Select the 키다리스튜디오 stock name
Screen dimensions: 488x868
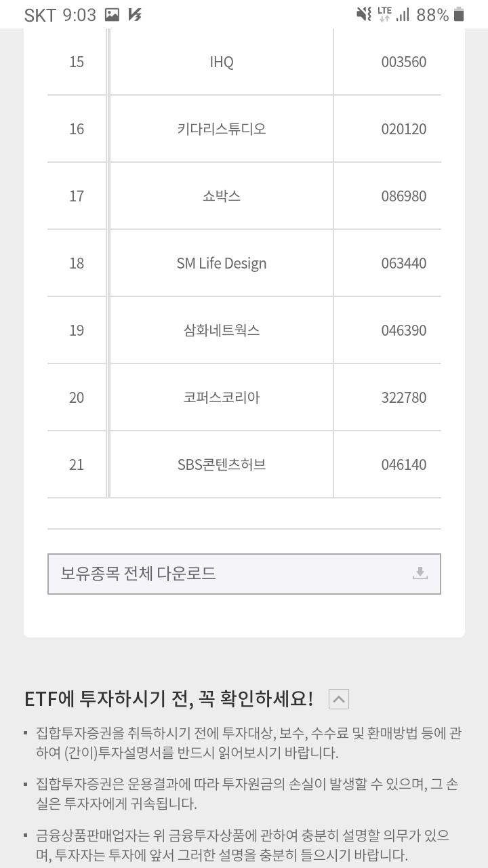coord(222,129)
